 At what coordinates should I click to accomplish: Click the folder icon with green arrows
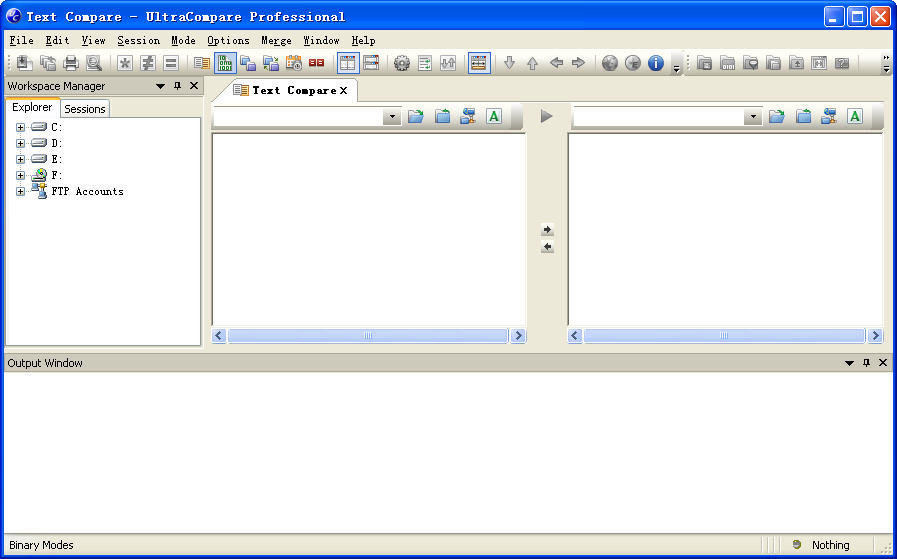(271, 63)
